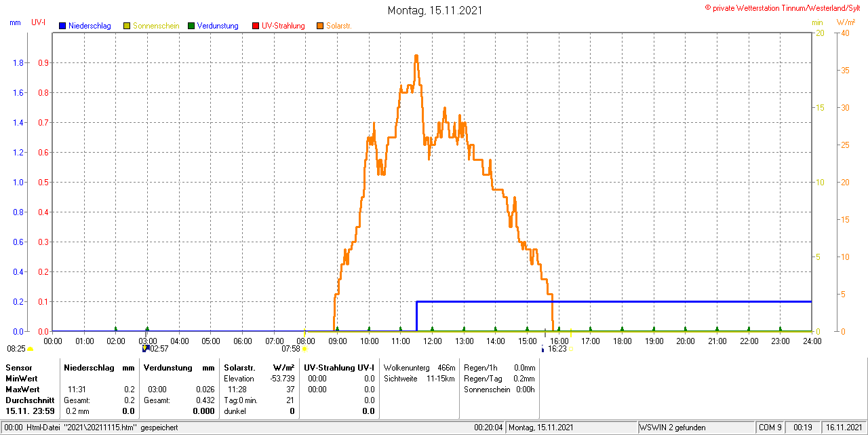Click the 0.2 mm value under Gesamt
This screenshot has height=435, width=868.
point(77,411)
